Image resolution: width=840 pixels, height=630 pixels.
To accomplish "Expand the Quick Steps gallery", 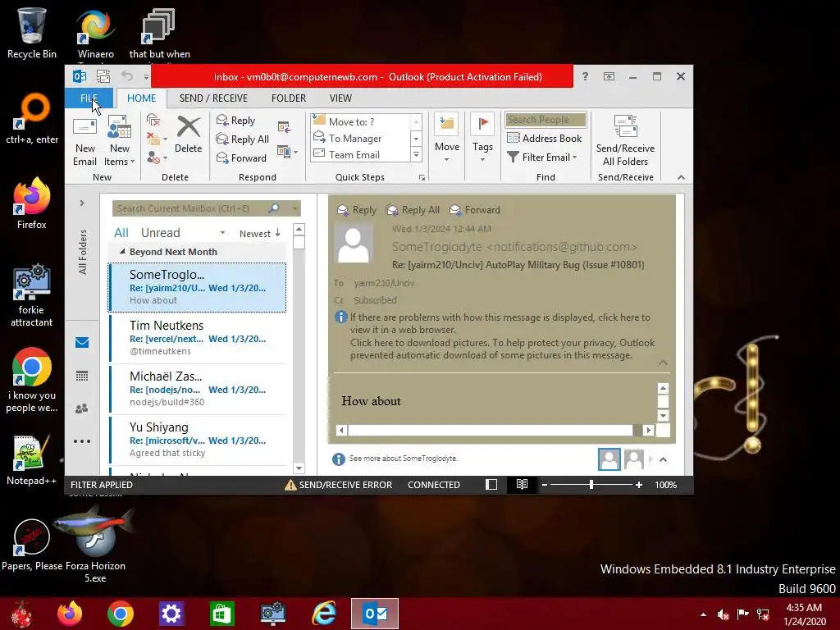I will (x=416, y=155).
